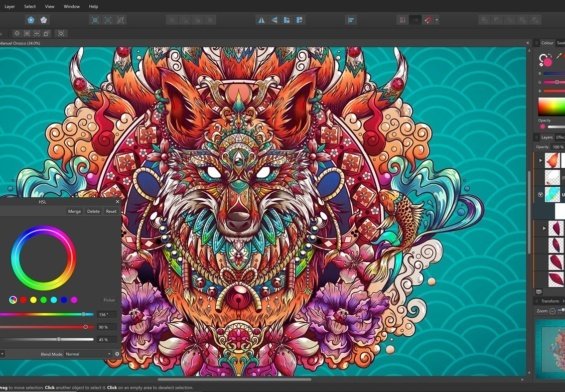This screenshot has width=565, height=392.
Task: Click the first icon in context toolbar row
Action: [x=17, y=34]
